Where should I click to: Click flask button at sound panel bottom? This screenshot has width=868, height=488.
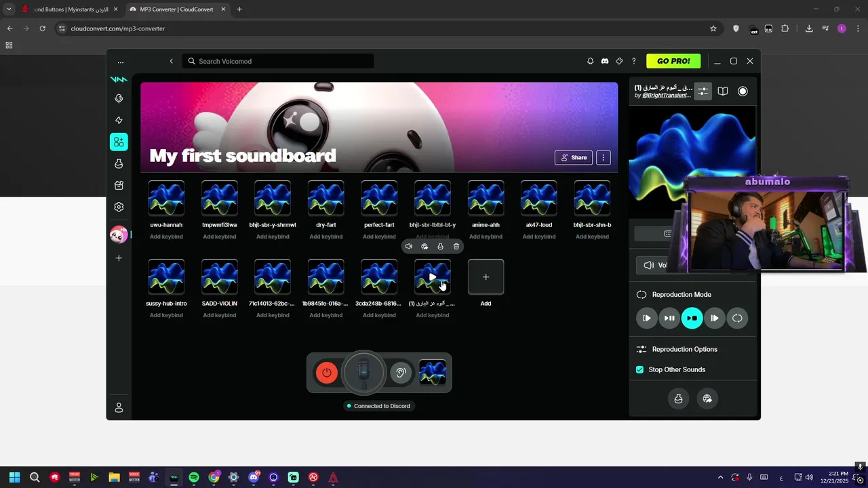[x=678, y=399]
